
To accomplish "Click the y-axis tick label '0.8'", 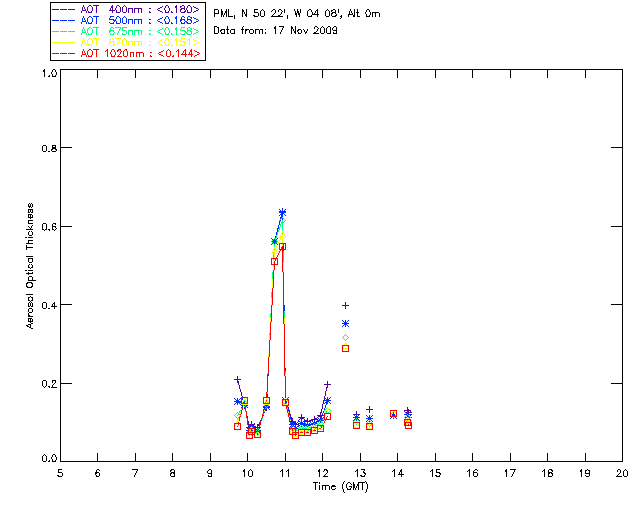I will pyautogui.click(x=49, y=148).
